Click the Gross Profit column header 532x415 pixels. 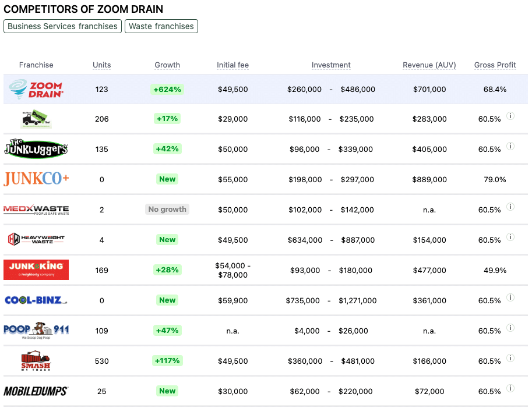coord(495,65)
